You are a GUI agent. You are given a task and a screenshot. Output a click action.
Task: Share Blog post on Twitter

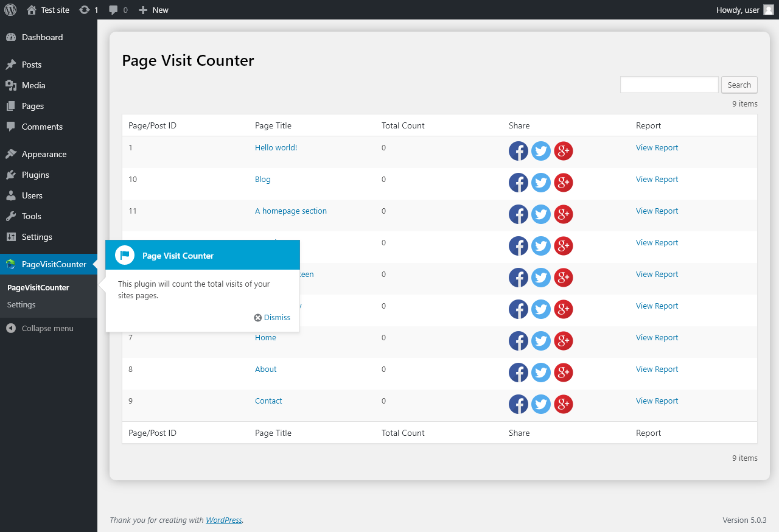pyautogui.click(x=541, y=183)
